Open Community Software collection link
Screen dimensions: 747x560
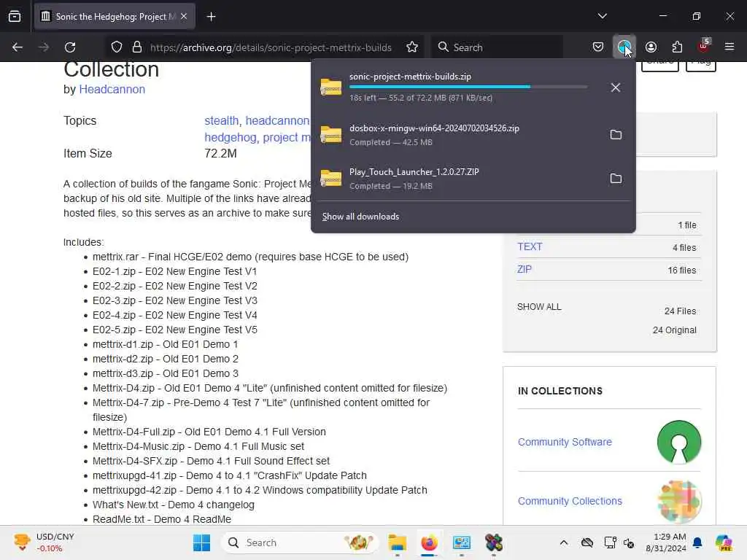tap(565, 442)
